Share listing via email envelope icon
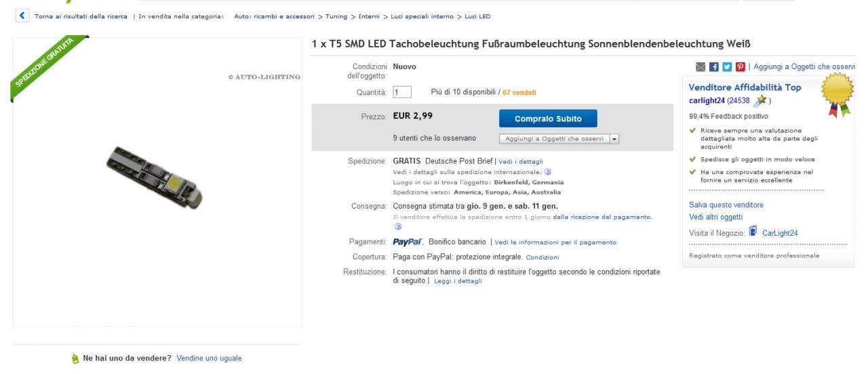 pyautogui.click(x=701, y=66)
